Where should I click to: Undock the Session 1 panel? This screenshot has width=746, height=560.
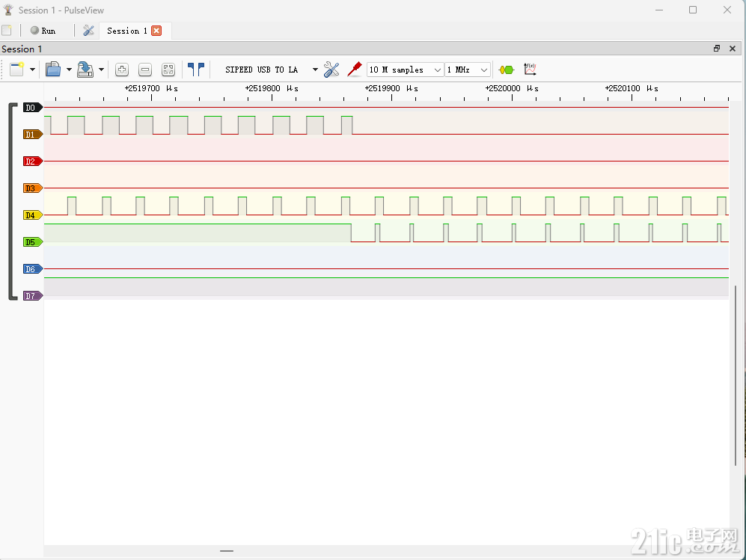(x=717, y=49)
